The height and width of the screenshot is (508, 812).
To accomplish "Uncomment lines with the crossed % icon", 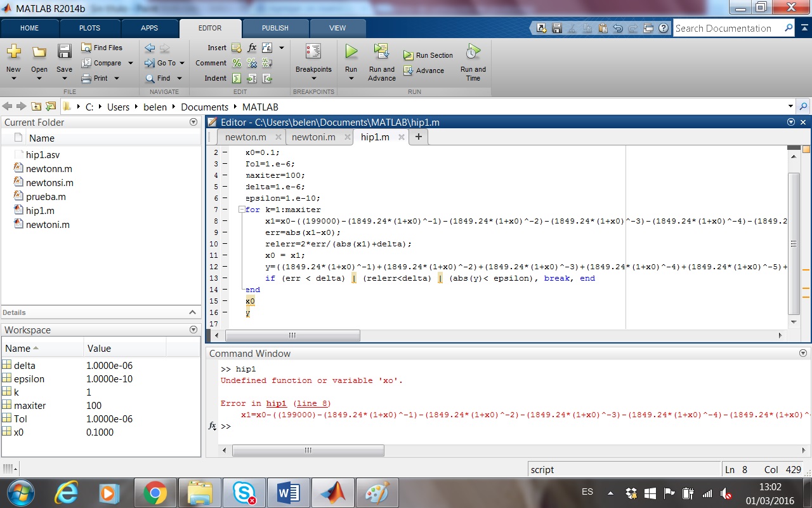I will click(x=252, y=63).
